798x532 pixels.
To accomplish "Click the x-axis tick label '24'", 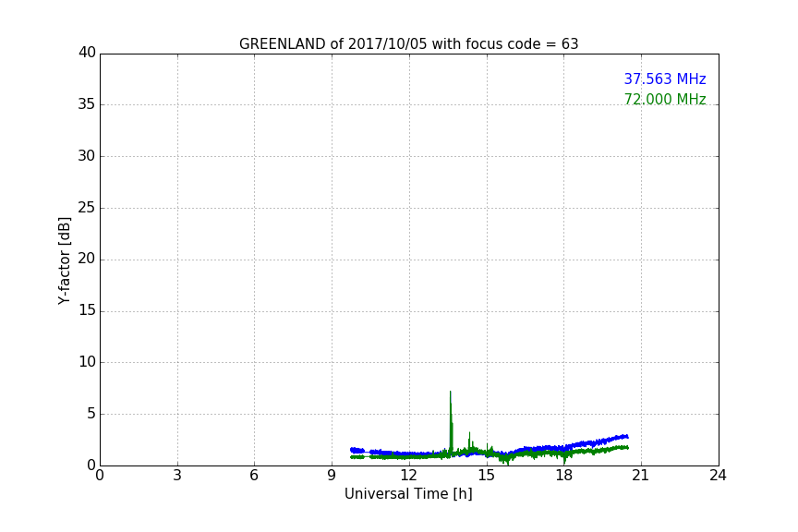I will coord(718,476).
